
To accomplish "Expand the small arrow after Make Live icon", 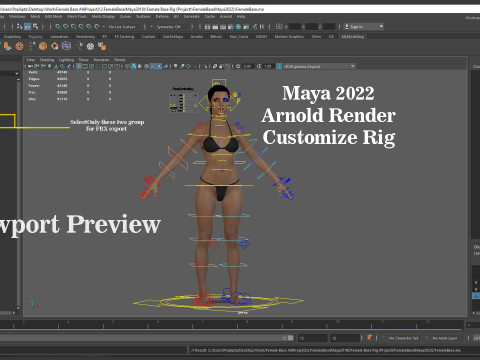I will point(104,27).
